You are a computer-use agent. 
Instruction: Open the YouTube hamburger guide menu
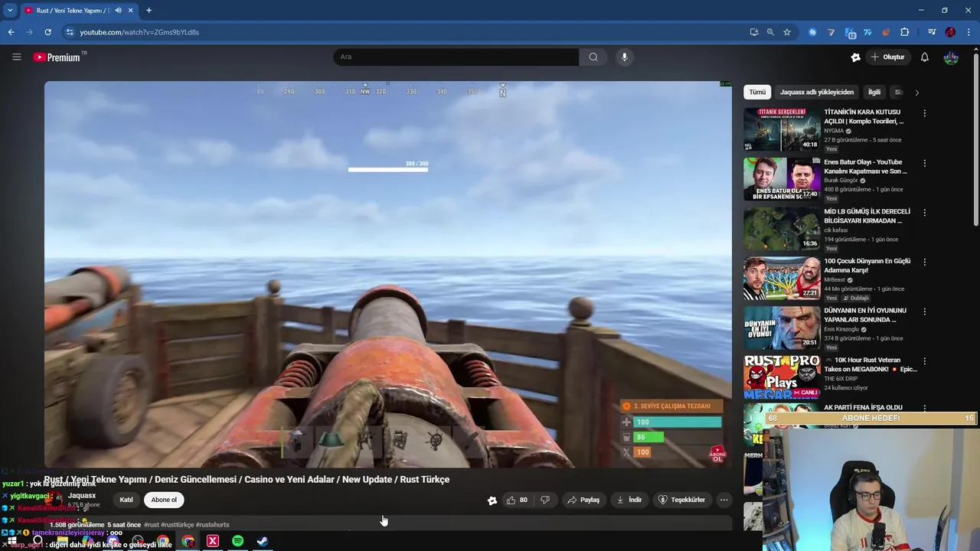coord(16,57)
